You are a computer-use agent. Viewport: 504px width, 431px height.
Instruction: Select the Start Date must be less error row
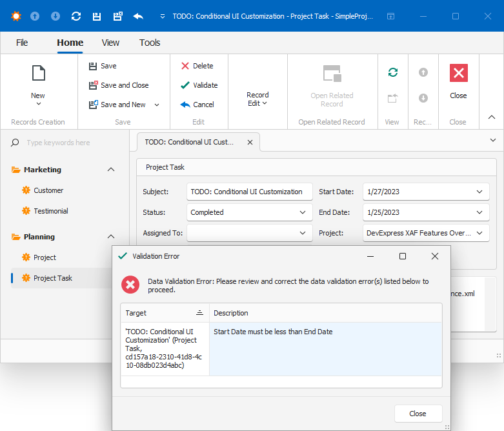(x=326, y=348)
